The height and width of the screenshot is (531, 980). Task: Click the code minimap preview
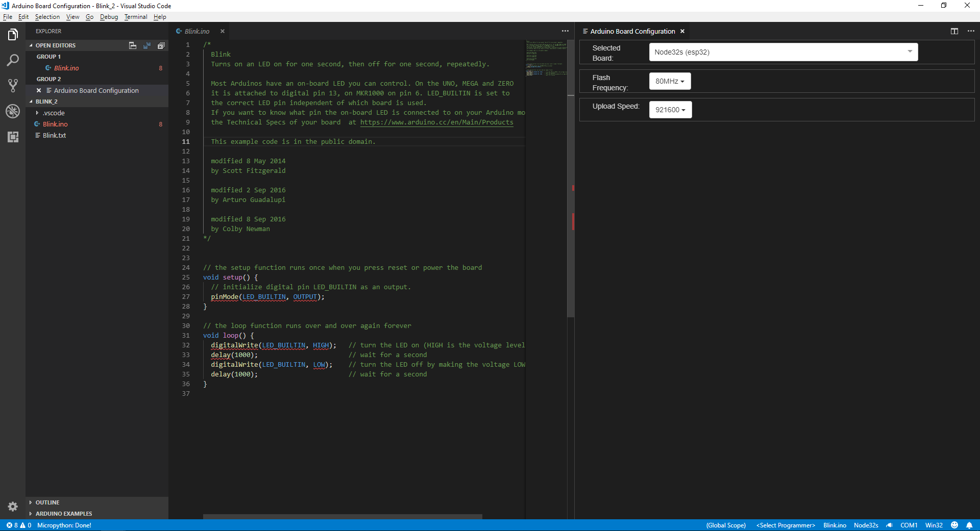[546, 58]
